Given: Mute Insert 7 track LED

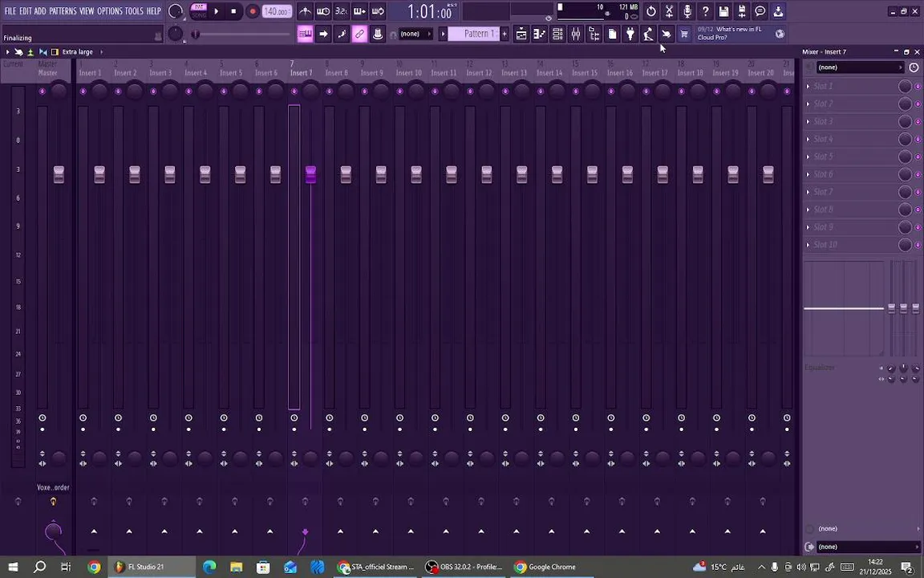Looking at the screenshot, I should click(294, 92).
